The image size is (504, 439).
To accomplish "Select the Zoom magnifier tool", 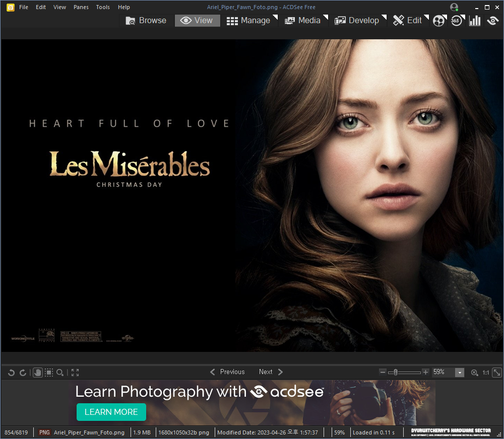I will pos(60,373).
